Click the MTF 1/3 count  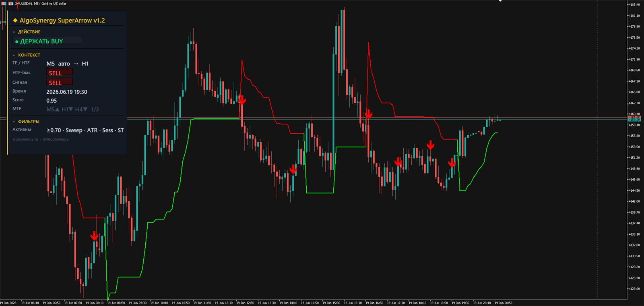[95, 110]
